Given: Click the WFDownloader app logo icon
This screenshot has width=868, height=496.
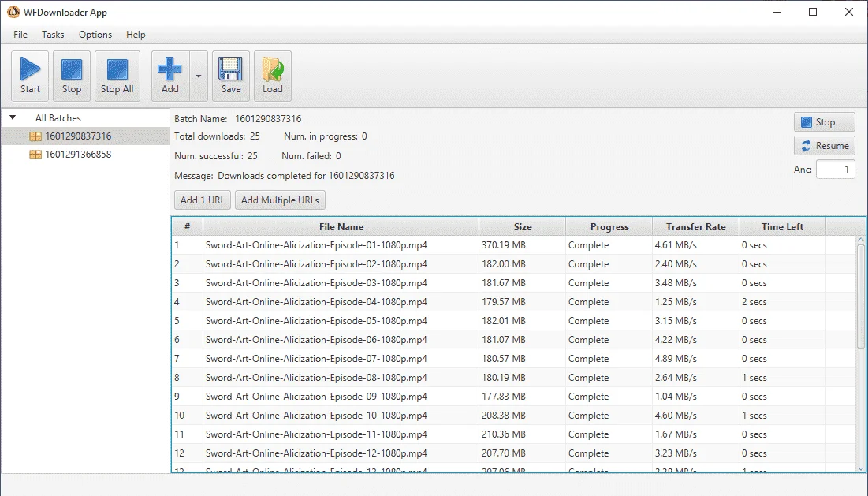Looking at the screenshot, I should click(x=13, y=12).
